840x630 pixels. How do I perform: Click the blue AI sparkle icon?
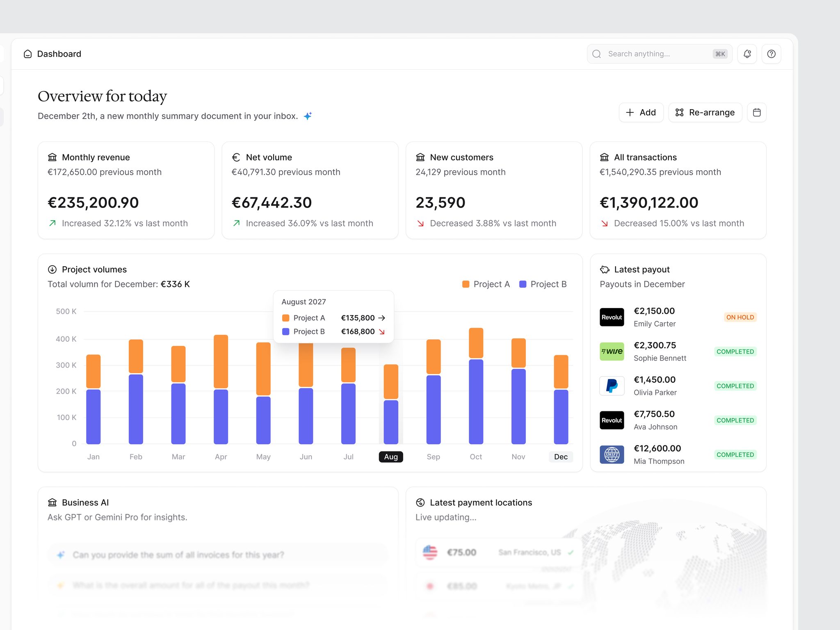[308, 116]
